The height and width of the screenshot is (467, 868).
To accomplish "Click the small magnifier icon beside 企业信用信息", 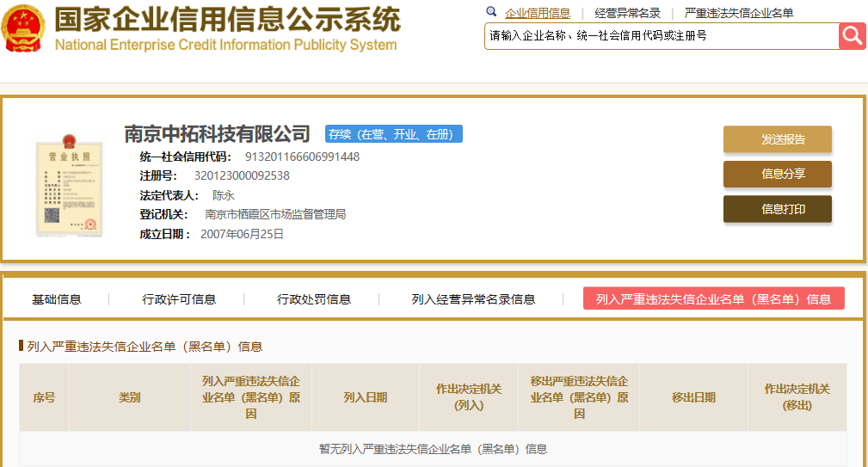I will click(491, 12).
